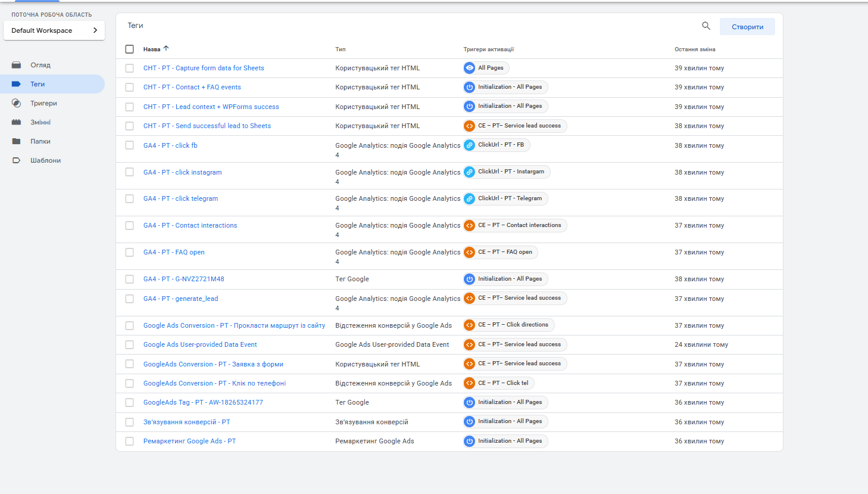Open tag Зв'язування конверсій - PT
This screenshot has width=868, height=494.
point(186,422)
